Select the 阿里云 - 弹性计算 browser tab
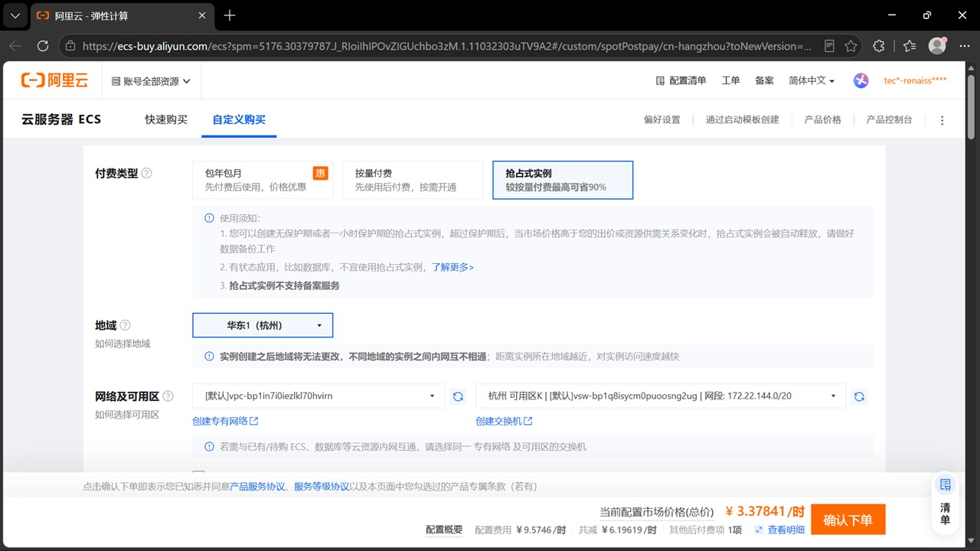The width and height of the screenshot is (980, 551). coord(122,15)
